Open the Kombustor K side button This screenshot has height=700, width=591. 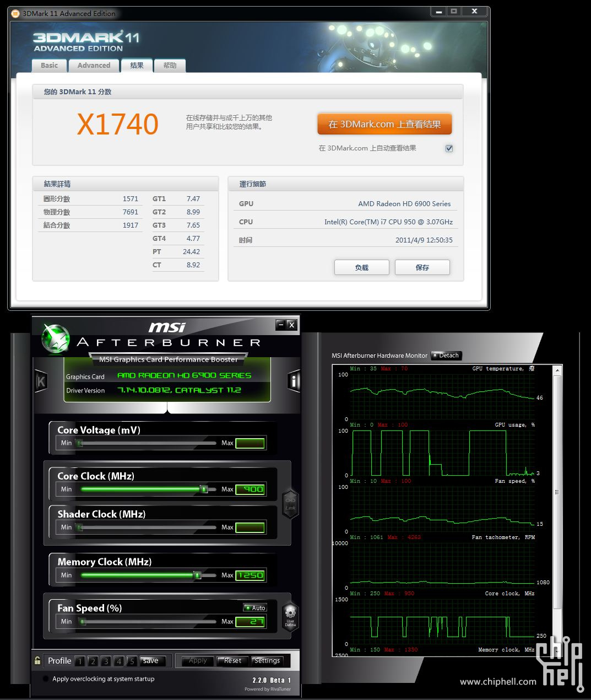click(41, 381)
